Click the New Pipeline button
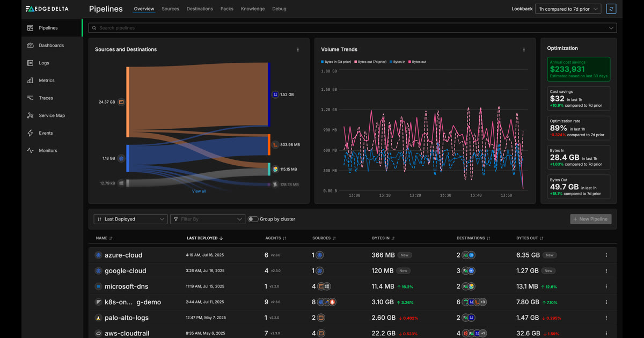644x338 pixels. [590, 219]
